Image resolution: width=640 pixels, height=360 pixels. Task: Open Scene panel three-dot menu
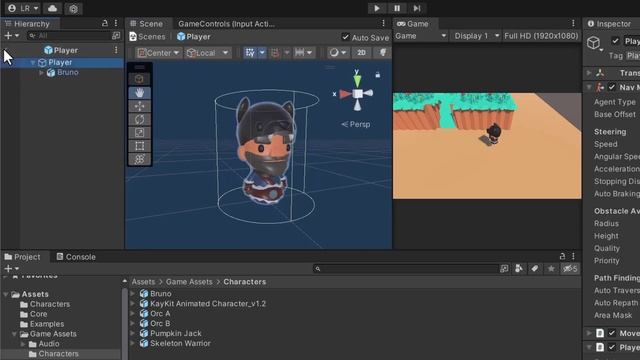coord(383,23)
